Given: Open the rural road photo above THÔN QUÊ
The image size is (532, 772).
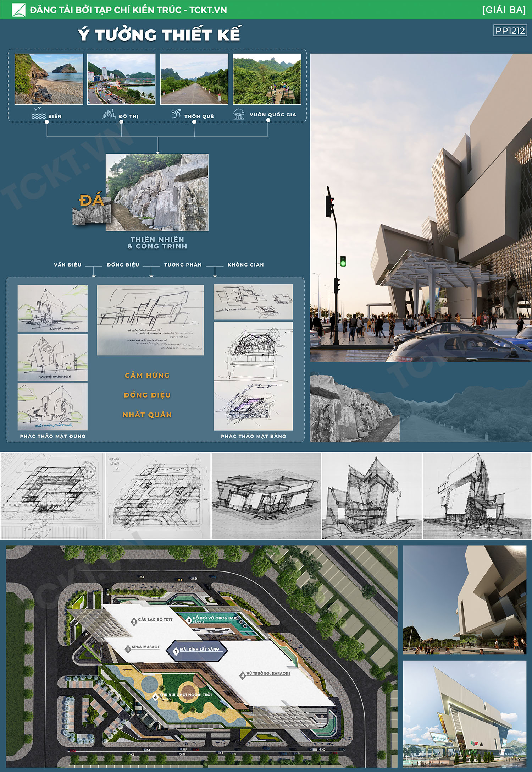Looking at the screenshot, I should point(194,79).
